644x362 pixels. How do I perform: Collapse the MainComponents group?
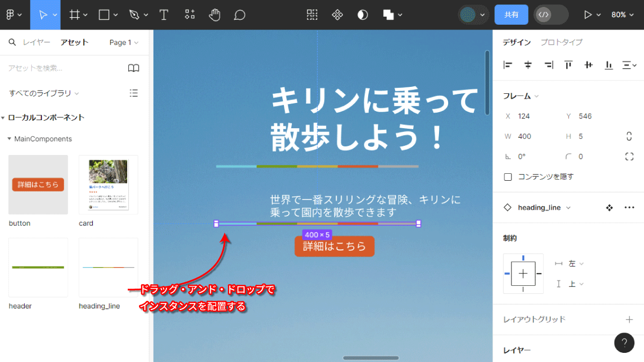click(9, 139)
